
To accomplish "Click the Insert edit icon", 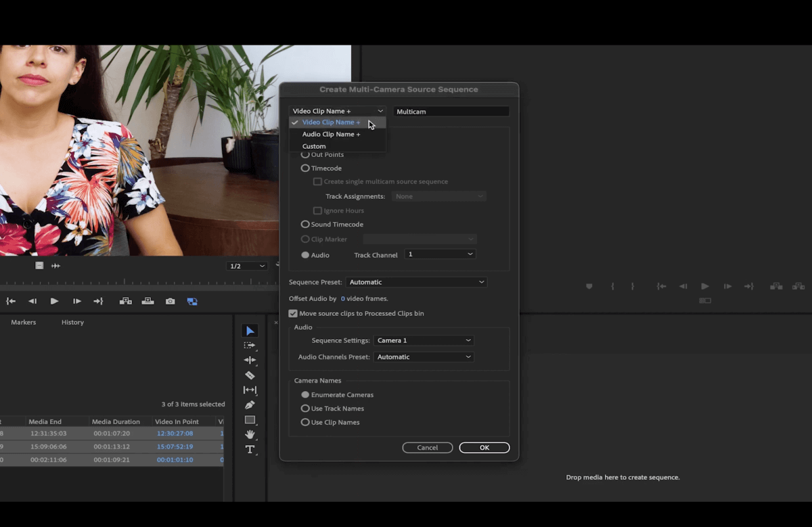I will pos(125,301).
